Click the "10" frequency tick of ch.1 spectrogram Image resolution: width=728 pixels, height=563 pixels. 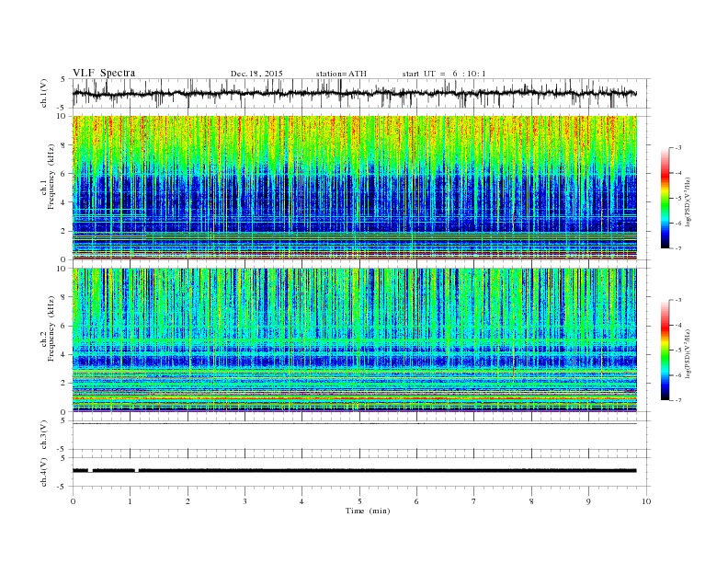click(x=63, y=116)
